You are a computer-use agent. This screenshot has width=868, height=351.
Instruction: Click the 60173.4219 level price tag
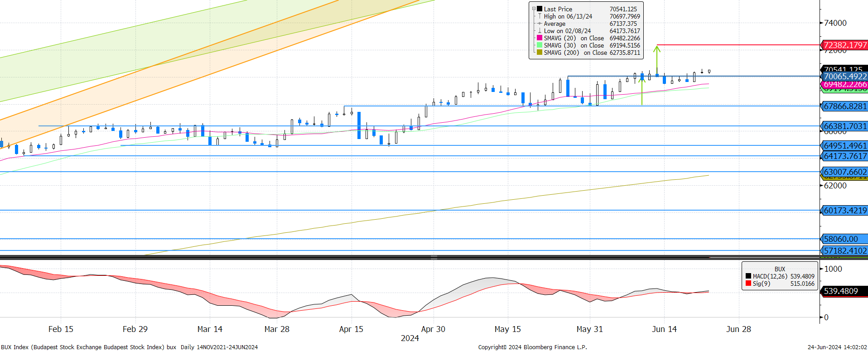[x=844, y=210]
